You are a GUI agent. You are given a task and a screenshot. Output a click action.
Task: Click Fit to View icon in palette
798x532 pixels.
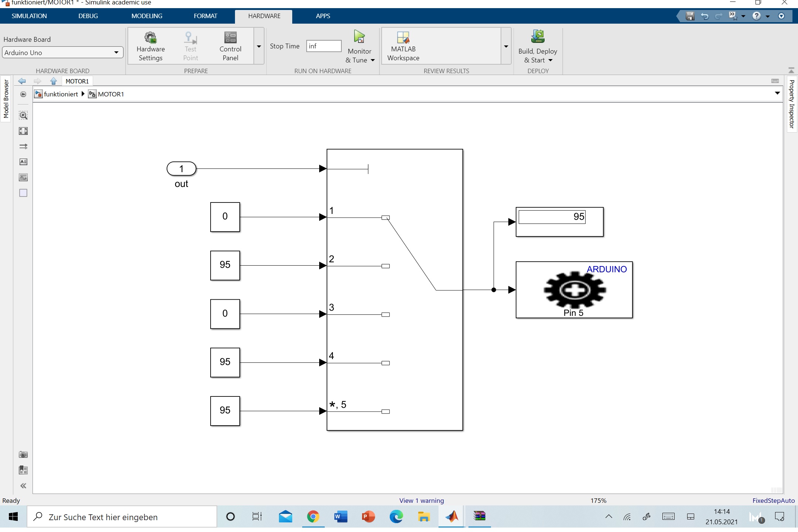(x=23, y=131)
